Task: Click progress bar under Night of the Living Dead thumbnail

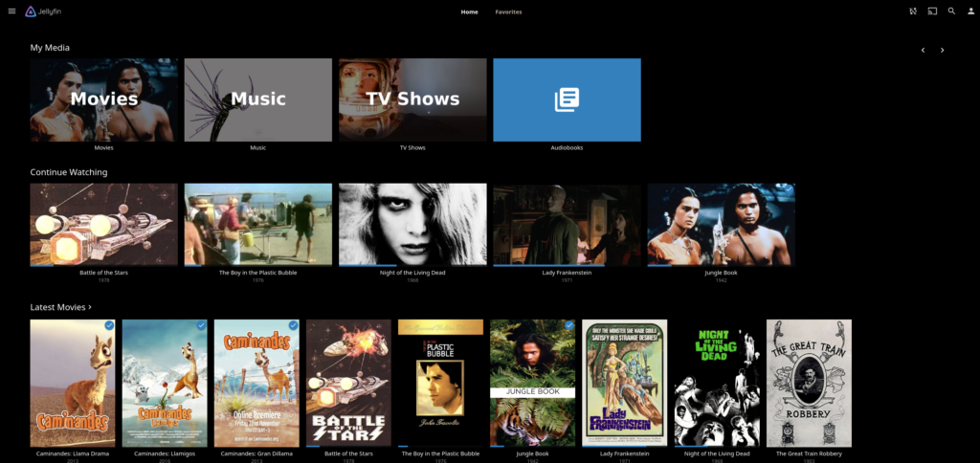Action: click(x=412, y=266)
